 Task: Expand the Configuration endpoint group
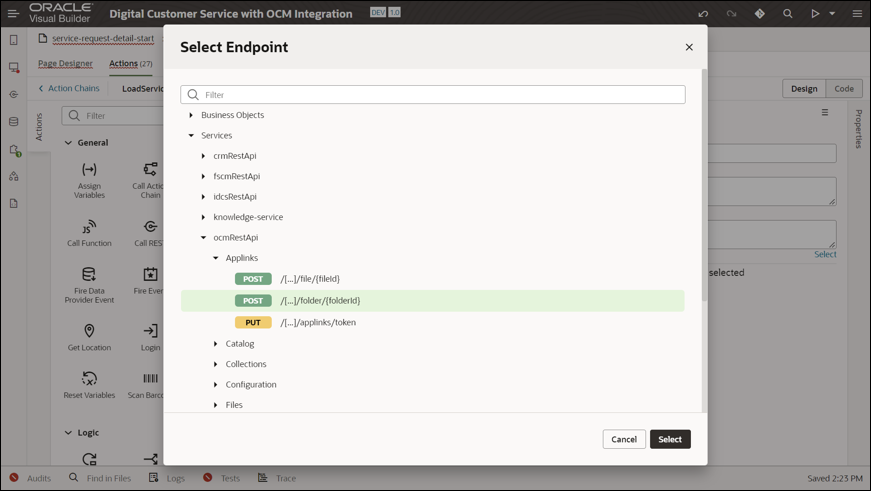[x=216, y=384]
